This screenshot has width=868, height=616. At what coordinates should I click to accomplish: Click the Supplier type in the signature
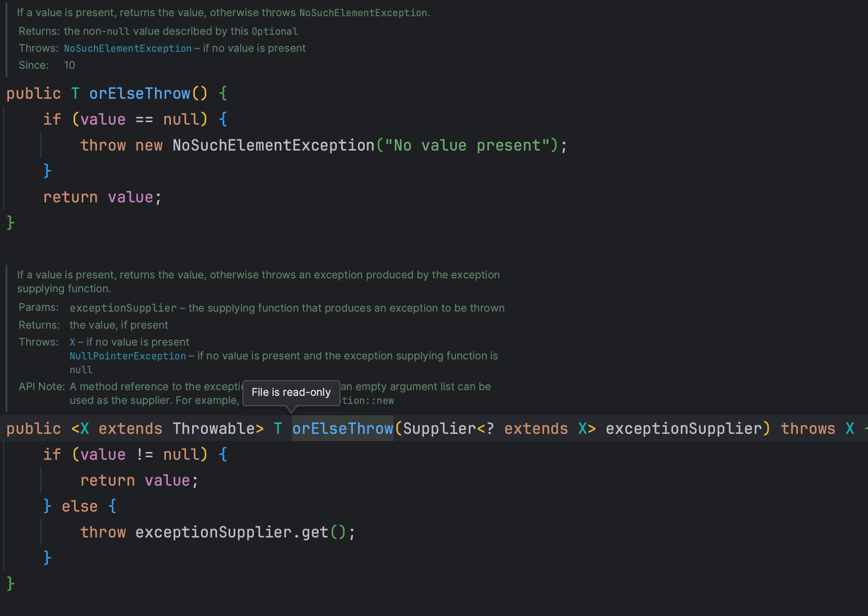click(439, 429)
